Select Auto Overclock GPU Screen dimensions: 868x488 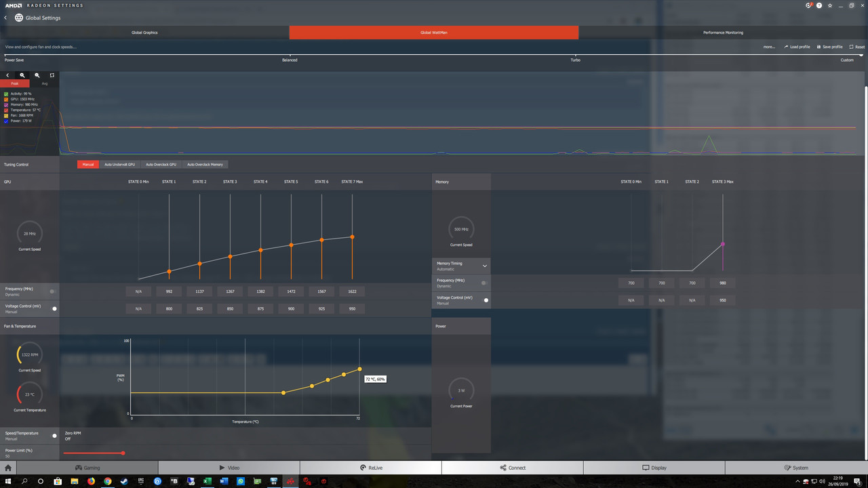(x=161, y=164)
